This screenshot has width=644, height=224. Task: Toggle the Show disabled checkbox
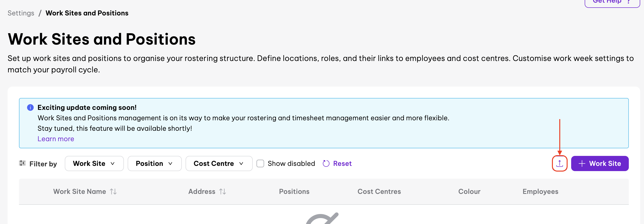(260, 163)
